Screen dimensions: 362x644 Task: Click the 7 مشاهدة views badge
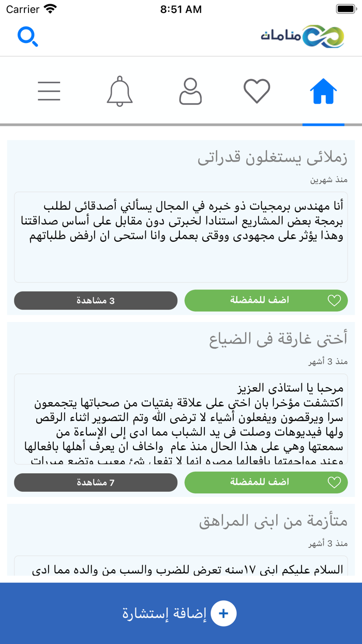[x=96, y=482]
